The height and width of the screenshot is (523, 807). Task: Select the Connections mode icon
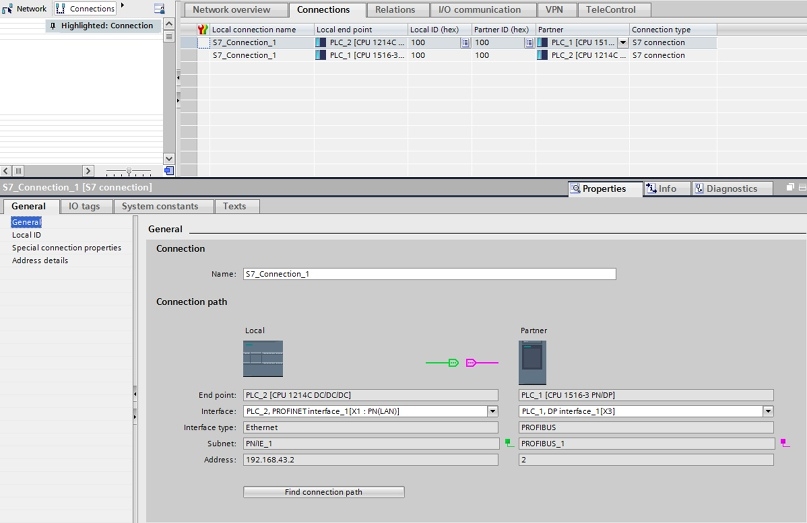pyautogui.click(x=61, y=8)
